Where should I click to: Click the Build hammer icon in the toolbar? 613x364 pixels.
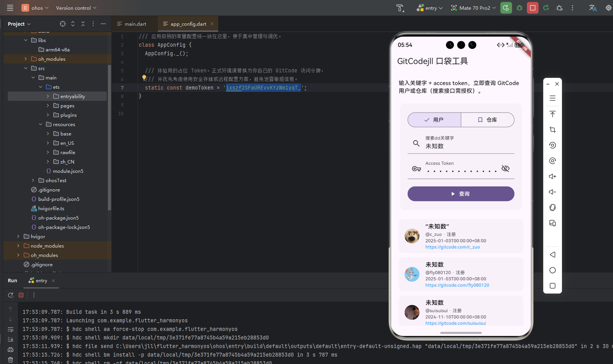(400, 8)
